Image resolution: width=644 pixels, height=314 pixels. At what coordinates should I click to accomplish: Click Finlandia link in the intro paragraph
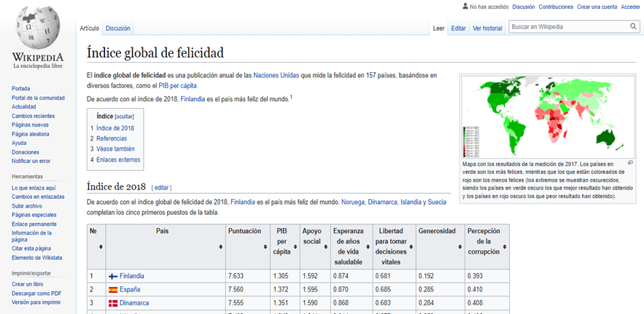point(193,99)
